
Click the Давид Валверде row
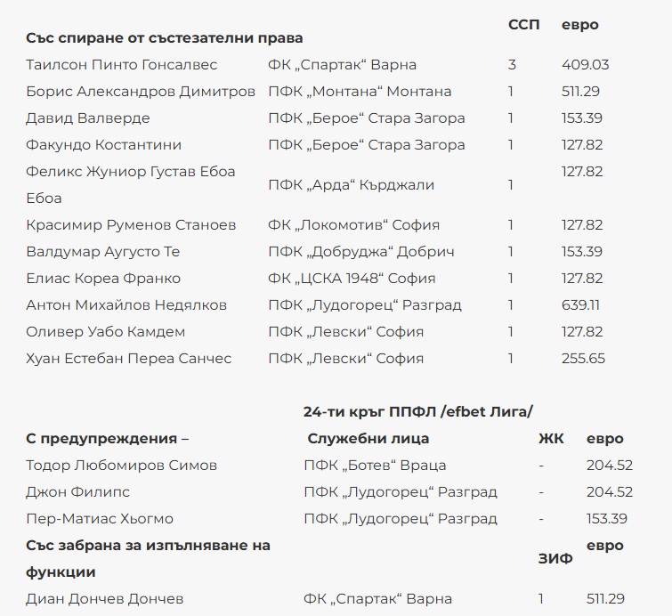tap(88, 118)
